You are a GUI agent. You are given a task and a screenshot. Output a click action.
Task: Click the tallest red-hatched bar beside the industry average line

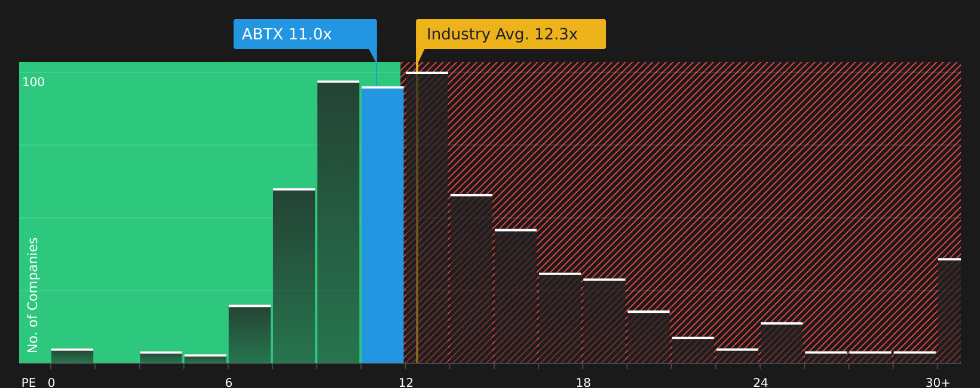click(x=427, y=217)
